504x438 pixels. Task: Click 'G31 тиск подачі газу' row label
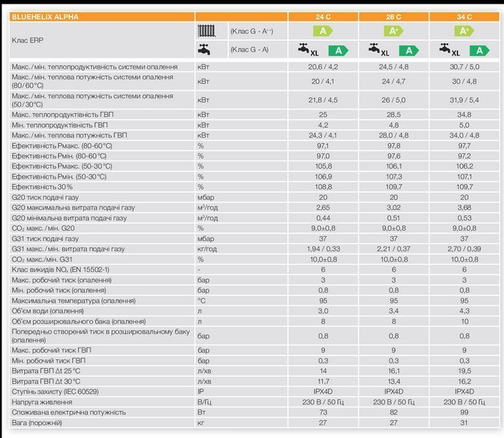(45, 239)
